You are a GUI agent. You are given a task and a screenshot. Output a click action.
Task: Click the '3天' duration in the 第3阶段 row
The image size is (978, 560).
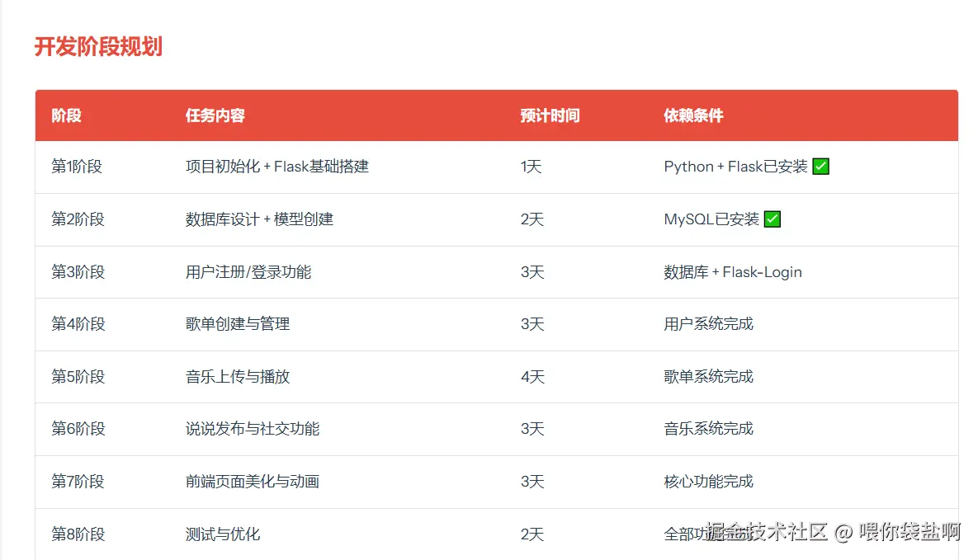point(532,272)
